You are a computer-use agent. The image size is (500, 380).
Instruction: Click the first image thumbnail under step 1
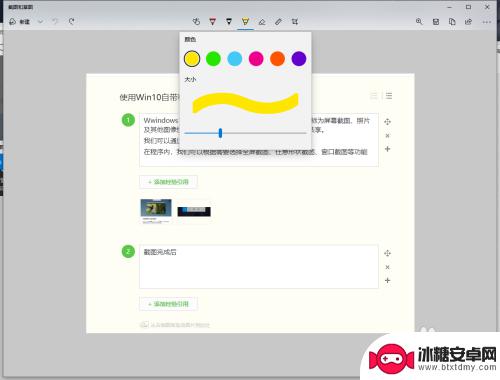pyautogui.click(x=156, y=211)
